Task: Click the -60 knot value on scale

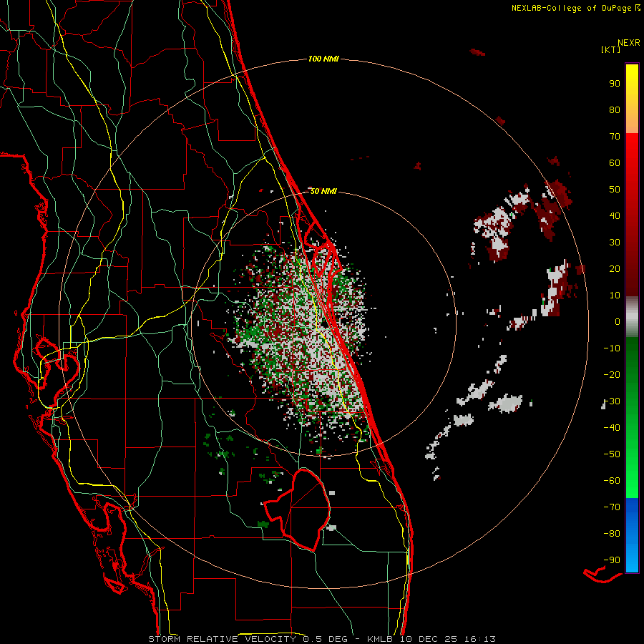Action: click(612, 481)
